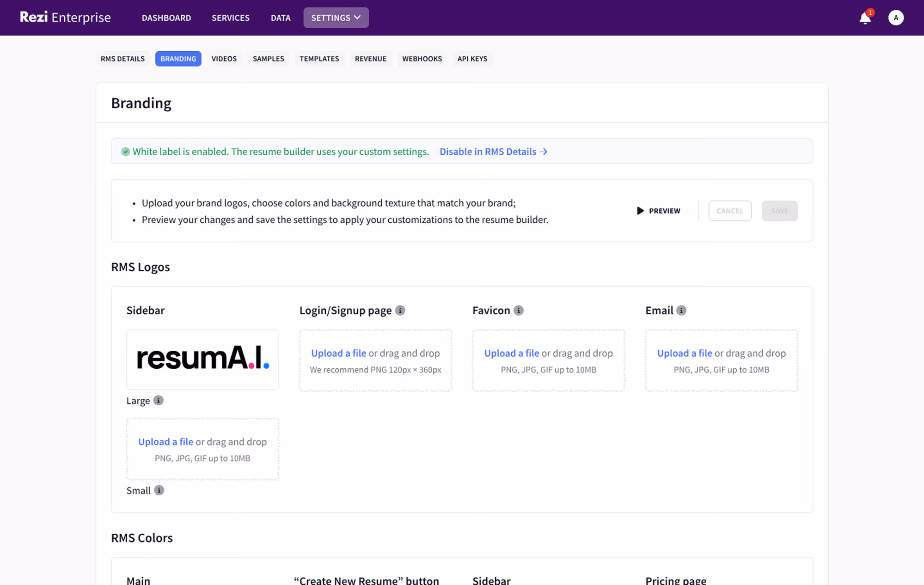This screenshot has width=924, height=585.
Task: Expand the Settings dropdown menu
Action: pos(336,18)
